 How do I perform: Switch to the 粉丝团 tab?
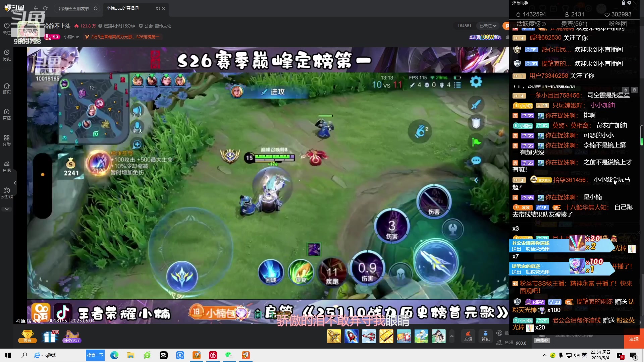tap(618, 23)
